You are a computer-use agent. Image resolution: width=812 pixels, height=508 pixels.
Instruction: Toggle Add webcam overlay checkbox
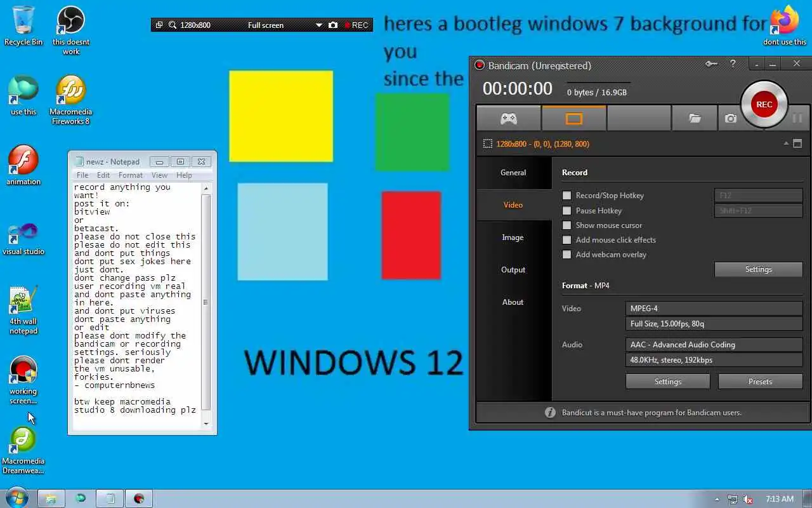click(x=566, y=254)
